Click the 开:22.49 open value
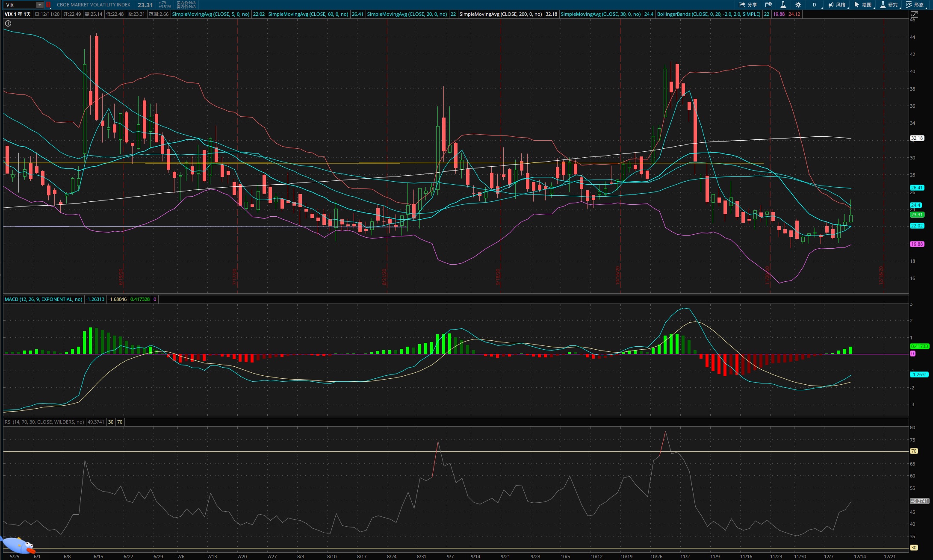The width and height of the screenshot is (933, 560). (72, 14)
